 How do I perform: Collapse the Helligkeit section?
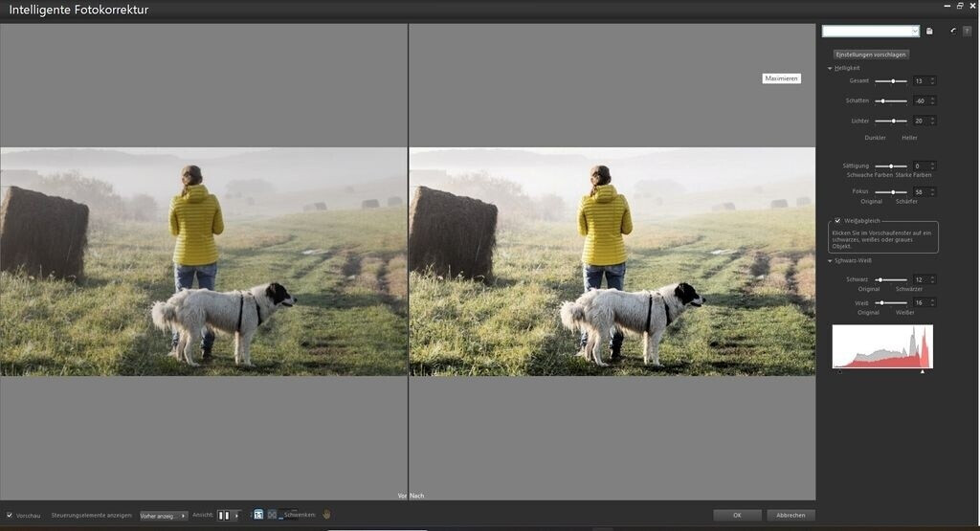pyautogui.click(x=830, y=68)
